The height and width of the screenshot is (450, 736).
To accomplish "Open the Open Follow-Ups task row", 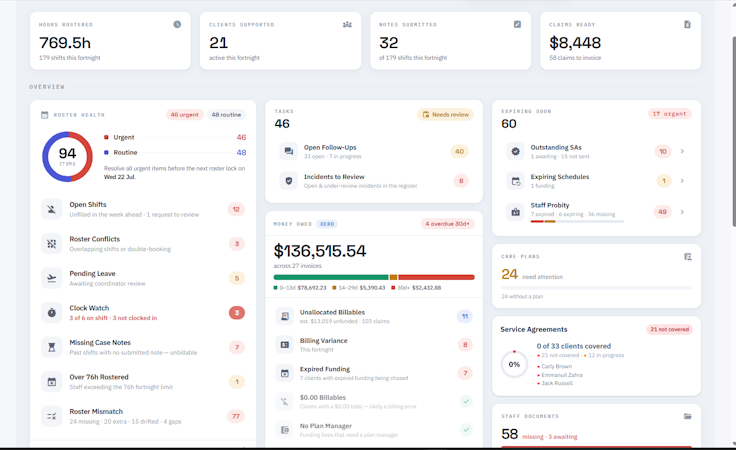I will pos(374,152).
